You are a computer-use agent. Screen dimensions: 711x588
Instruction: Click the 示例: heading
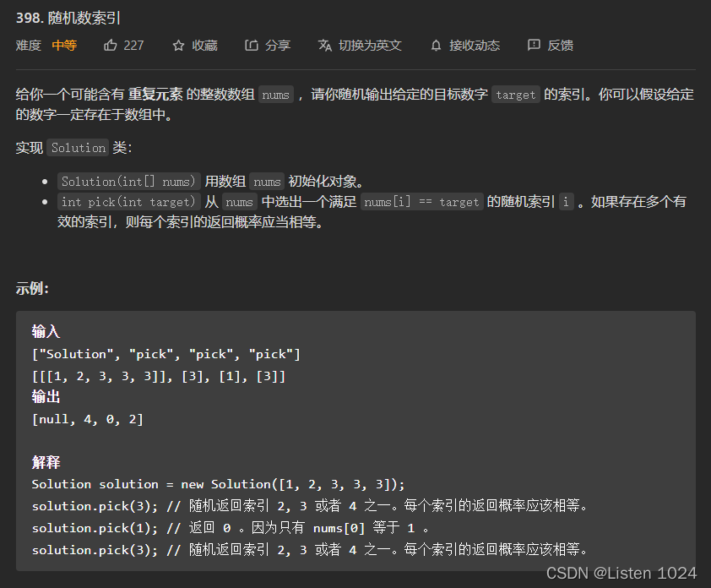tap(32, 288)
